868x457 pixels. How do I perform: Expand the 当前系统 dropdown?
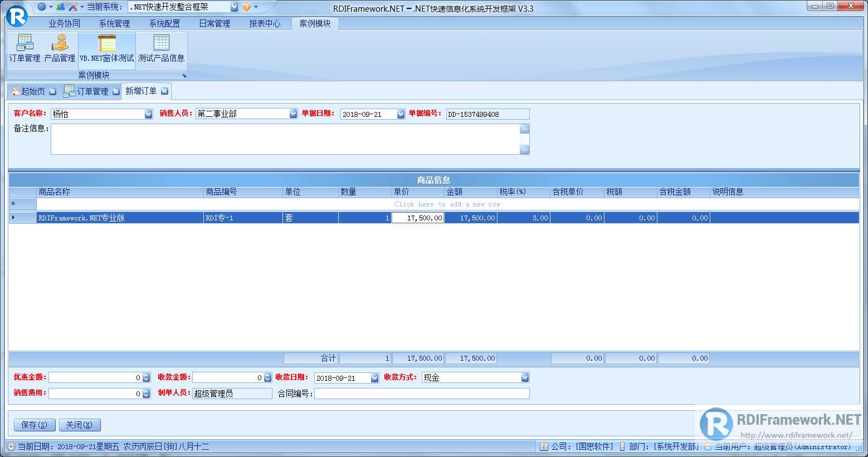pos(234,7)
